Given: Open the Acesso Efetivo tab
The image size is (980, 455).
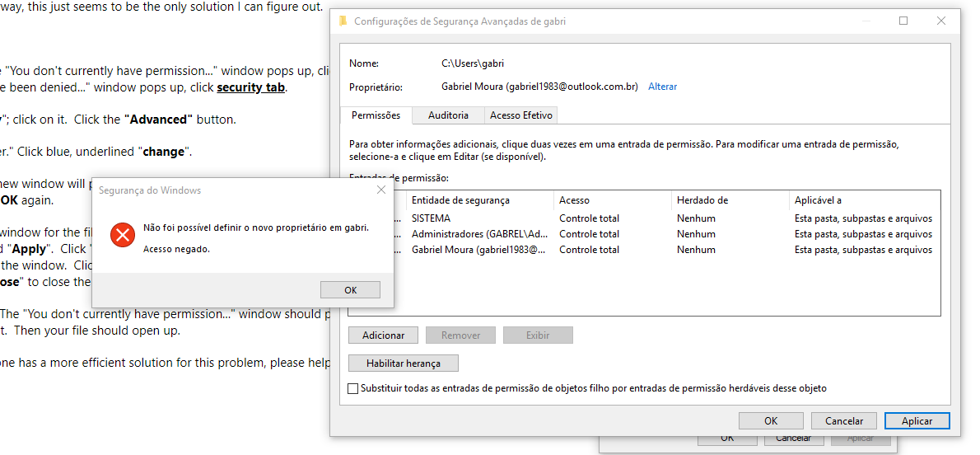Looking at the screenshot, I should tap(520, 115).
